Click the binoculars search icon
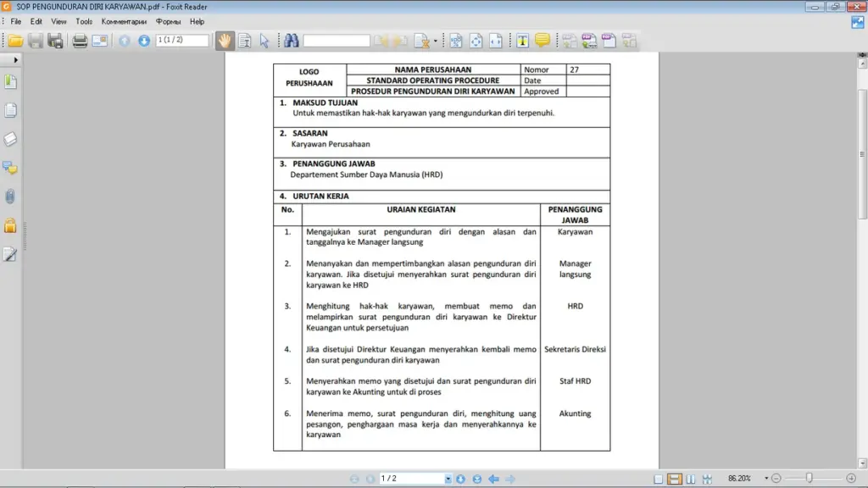This screenshot has height=488, width=868. click(292, 41)
